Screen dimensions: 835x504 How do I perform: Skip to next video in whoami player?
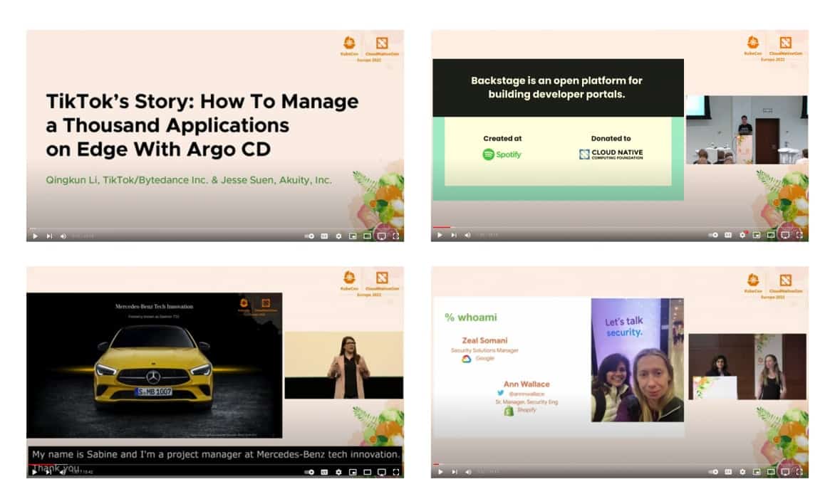point(454,471)
